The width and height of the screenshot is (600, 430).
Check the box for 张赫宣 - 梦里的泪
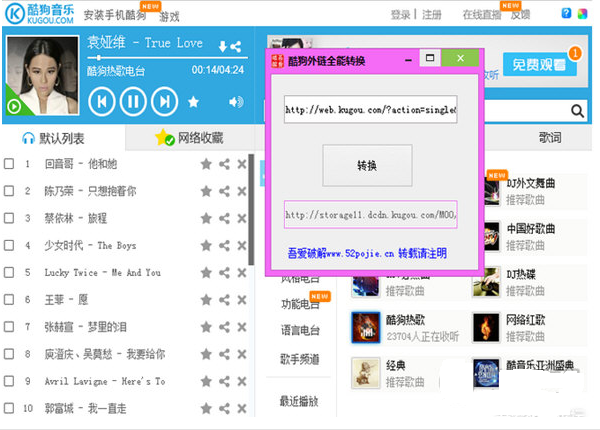[x=9, y=327]
